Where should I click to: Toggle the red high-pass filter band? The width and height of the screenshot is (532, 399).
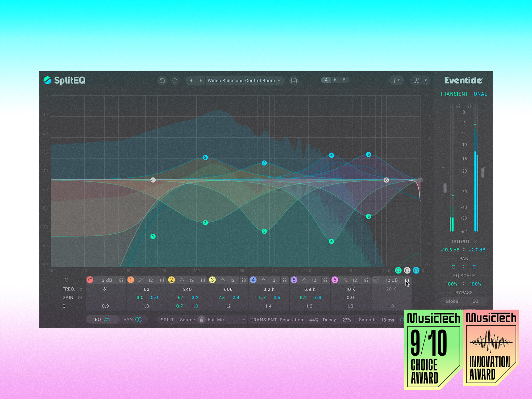(x=90, y=280)
